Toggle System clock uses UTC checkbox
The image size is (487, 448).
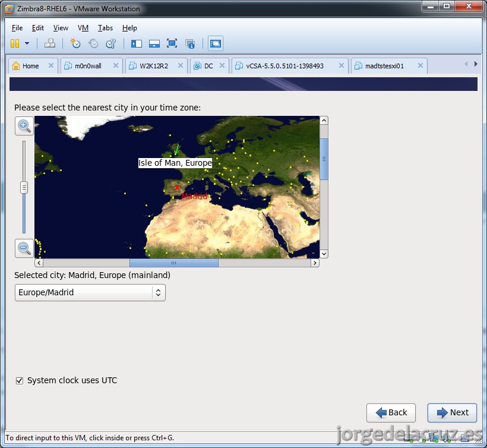tap(20, 381)
